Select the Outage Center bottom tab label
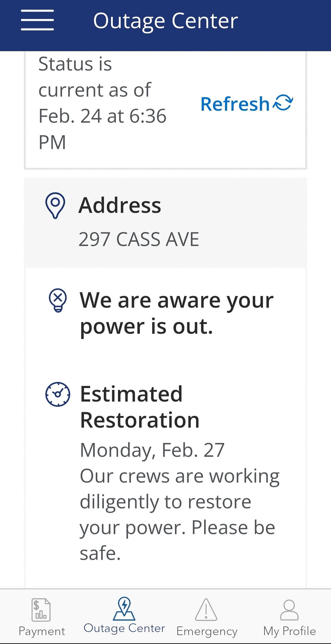The image size is (331, 644). point(124,628)
